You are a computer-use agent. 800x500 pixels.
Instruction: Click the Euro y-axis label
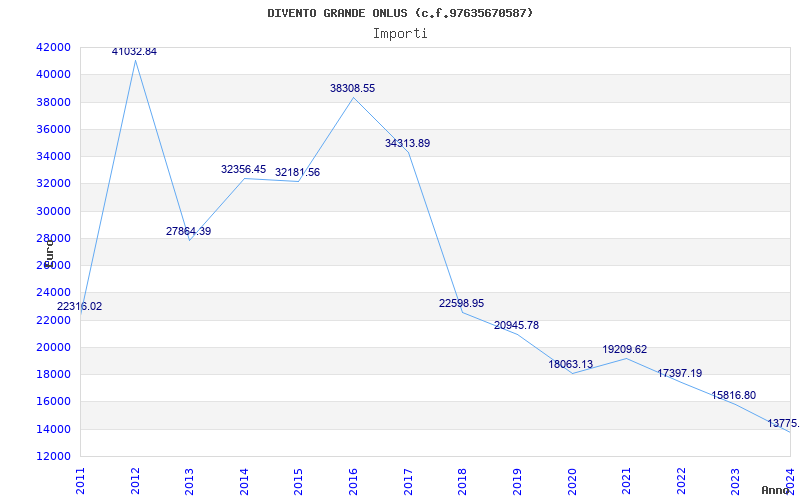(x=49, y=254)
